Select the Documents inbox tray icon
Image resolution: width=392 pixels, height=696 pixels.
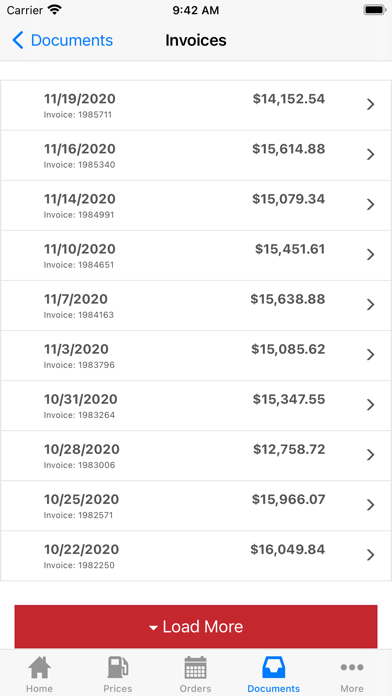pyautogui.click(x=273, y=667)
